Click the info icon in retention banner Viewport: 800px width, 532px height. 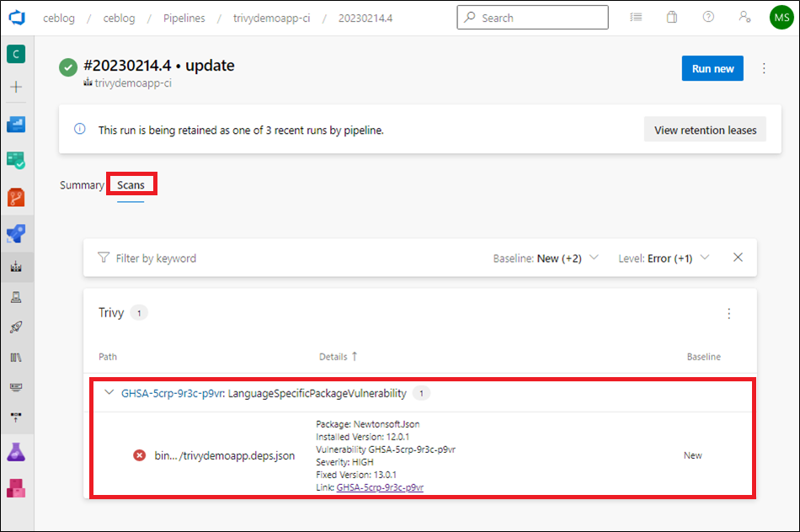[x=80, y=129]
